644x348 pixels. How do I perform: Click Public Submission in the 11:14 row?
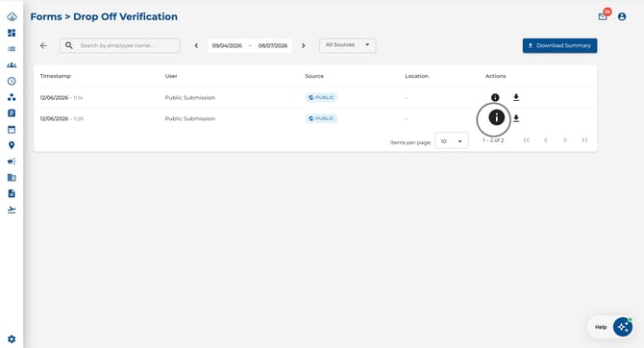pyautogui.click(x=189, y=98)
